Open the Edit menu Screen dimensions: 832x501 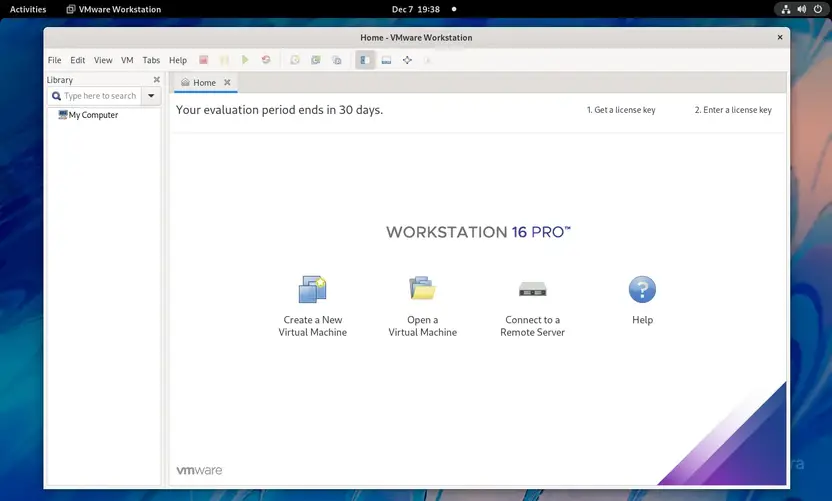click(77, 60)
